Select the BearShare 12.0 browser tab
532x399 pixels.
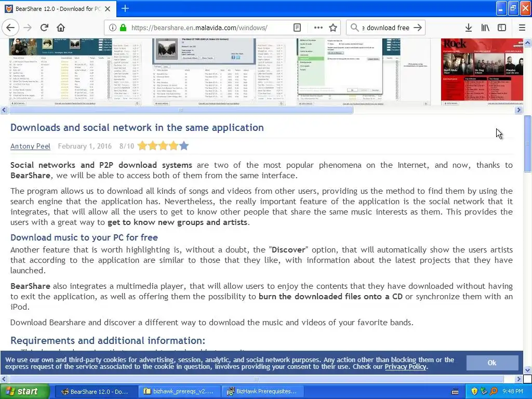point(58,9)
